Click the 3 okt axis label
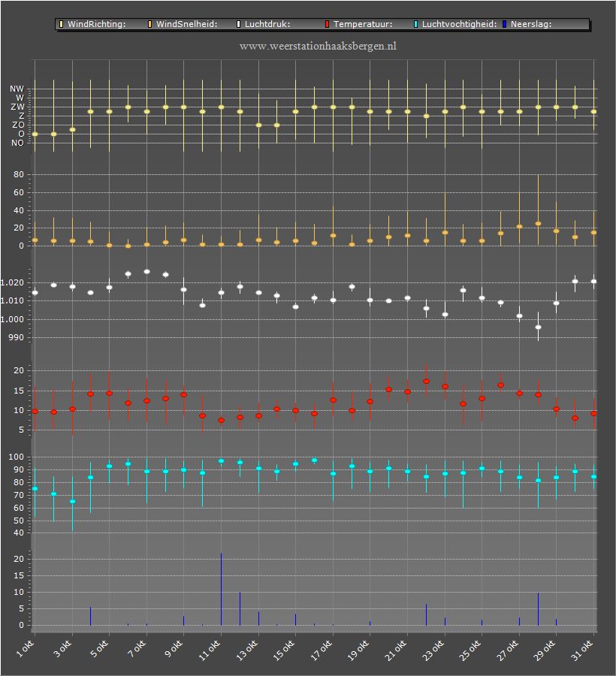The height and width of the screenshot is (676, 616). click(x=62, y=649)
